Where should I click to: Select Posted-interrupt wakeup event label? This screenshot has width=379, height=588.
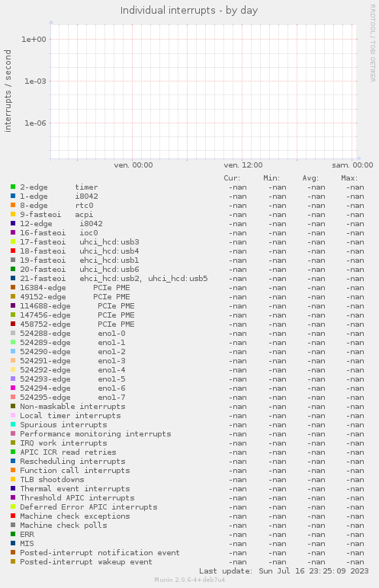point(86,562)
